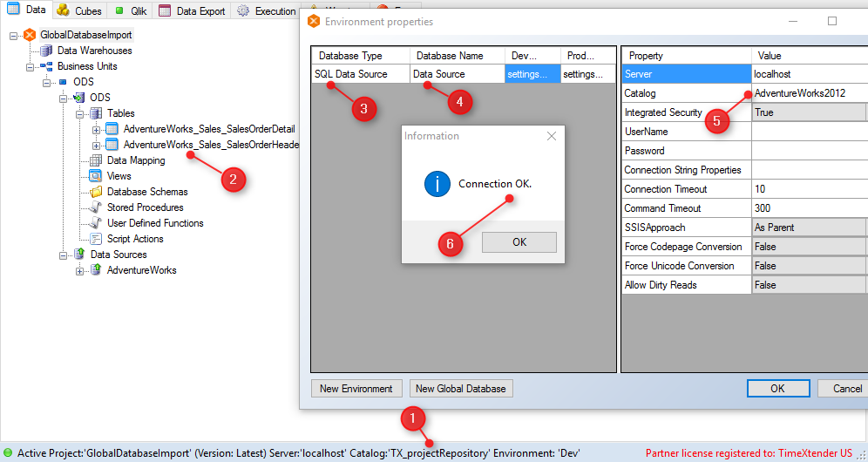Open the Force Unicode Conversion dropdown
Image resolution: width=868 pixels, height=462 pixels.
tap(810, 266)
